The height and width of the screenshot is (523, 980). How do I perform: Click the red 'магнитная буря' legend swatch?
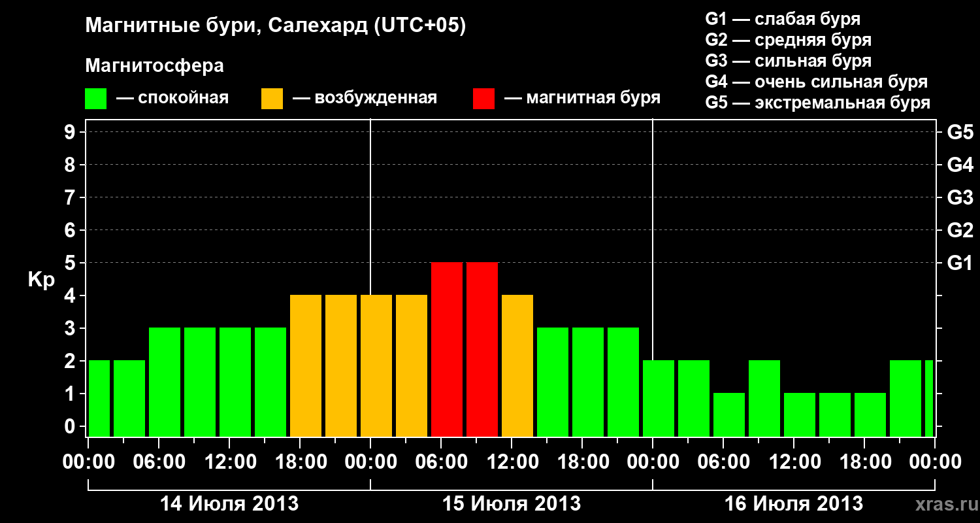click(x=483, y=99)
